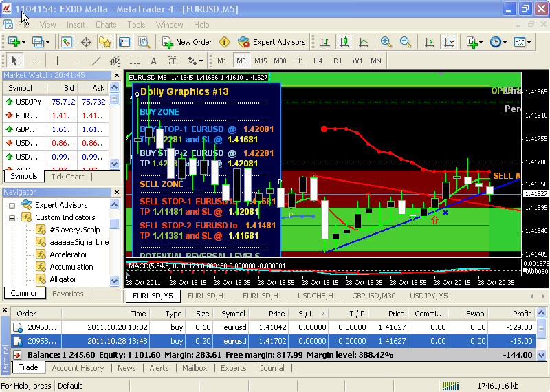Open the Charts menu
550x392 pixels.
[106, 25]
